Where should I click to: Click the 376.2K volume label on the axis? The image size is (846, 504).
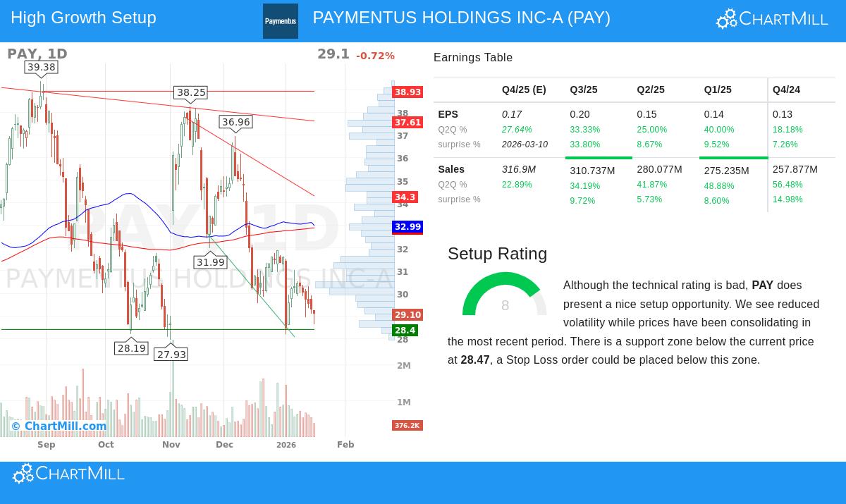coord(407,425)
